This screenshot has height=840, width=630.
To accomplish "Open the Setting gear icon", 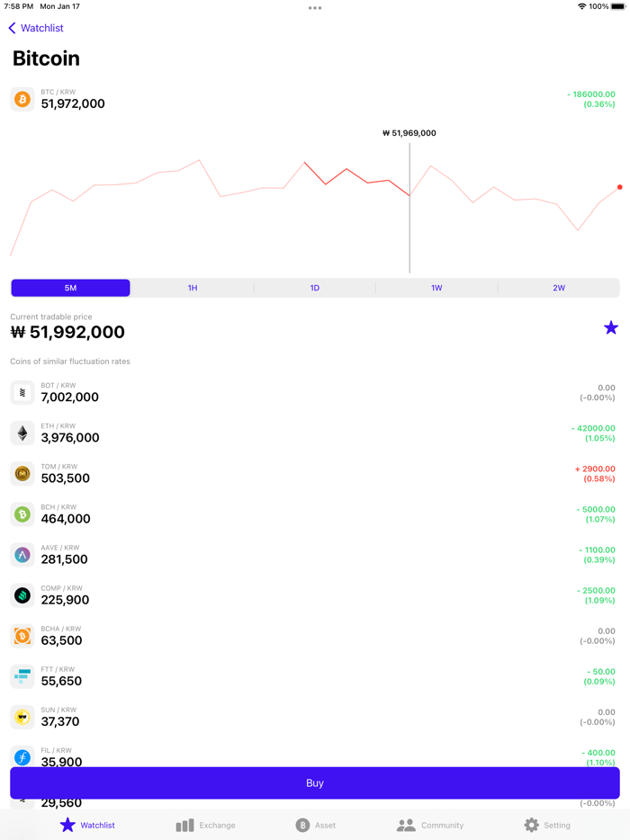I will click(529, 825).
